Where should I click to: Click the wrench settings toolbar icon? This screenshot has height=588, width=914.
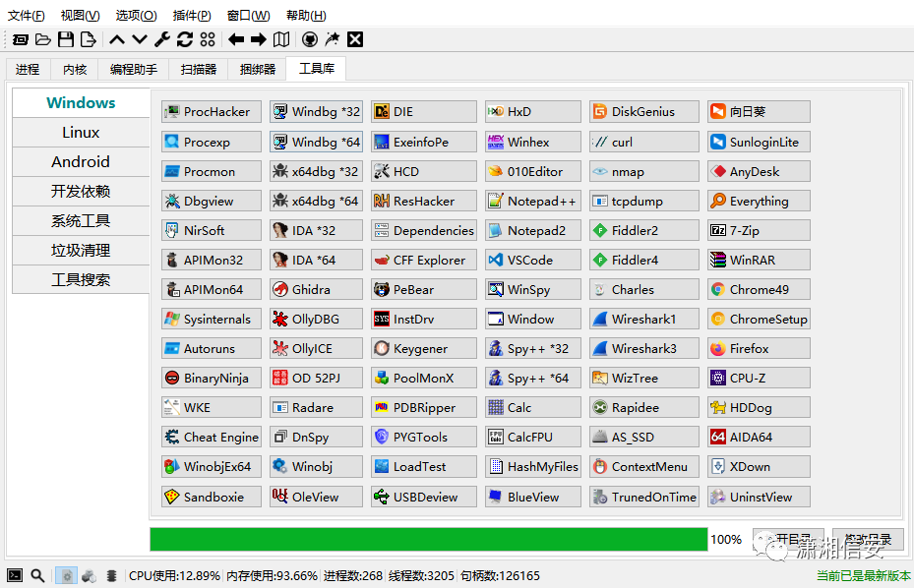[162, 39]
